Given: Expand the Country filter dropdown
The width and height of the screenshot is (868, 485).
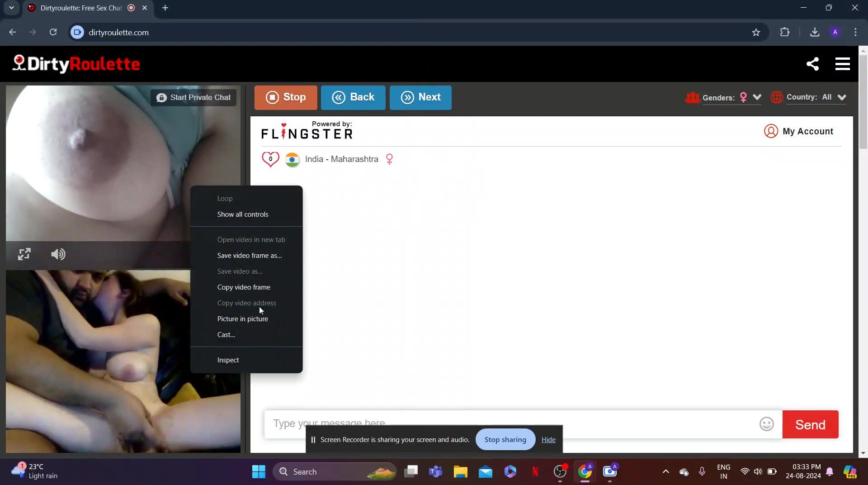Looking at the screenshot, I should click(841, 97).
